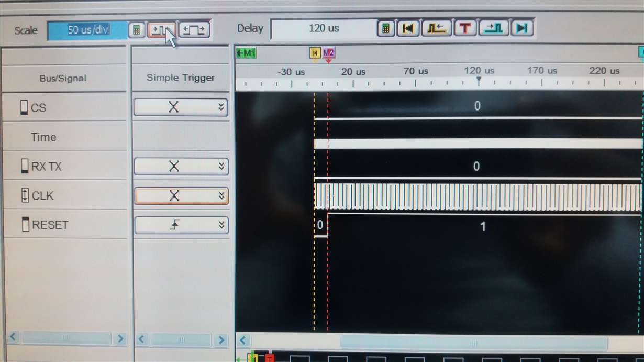Click the 120 us ruler center marker
644x362 pixels.
[x=479, y=81]
